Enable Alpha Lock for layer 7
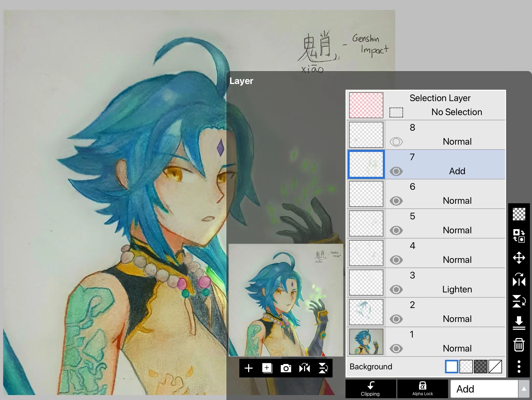The height and width of the screenshot is (400, 532). [x=422, y=389]
